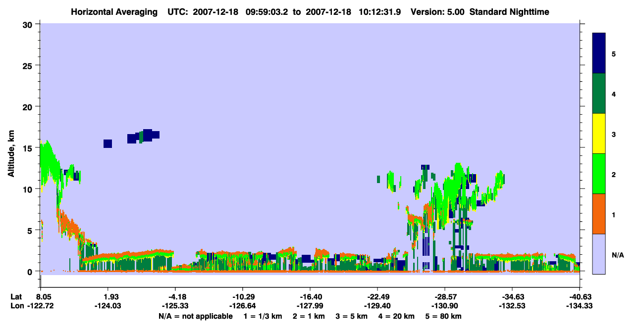Click the 'Lon' row label
Viewport: 644px width, 330px height.
point(16,306)
